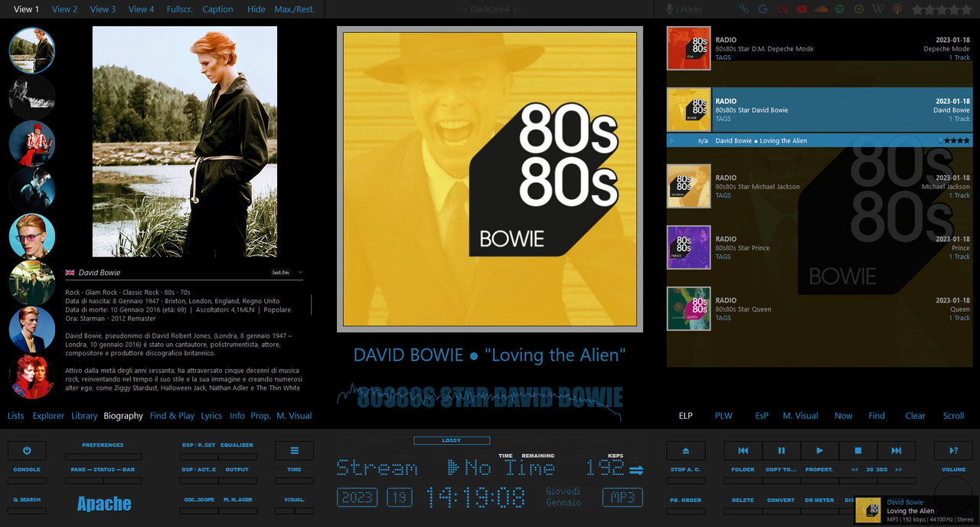
Task: Click the Fullscr. button
Action: point(180,9)
